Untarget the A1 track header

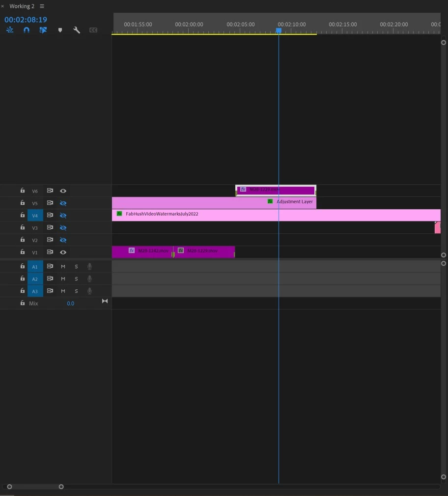click(35, 267)
